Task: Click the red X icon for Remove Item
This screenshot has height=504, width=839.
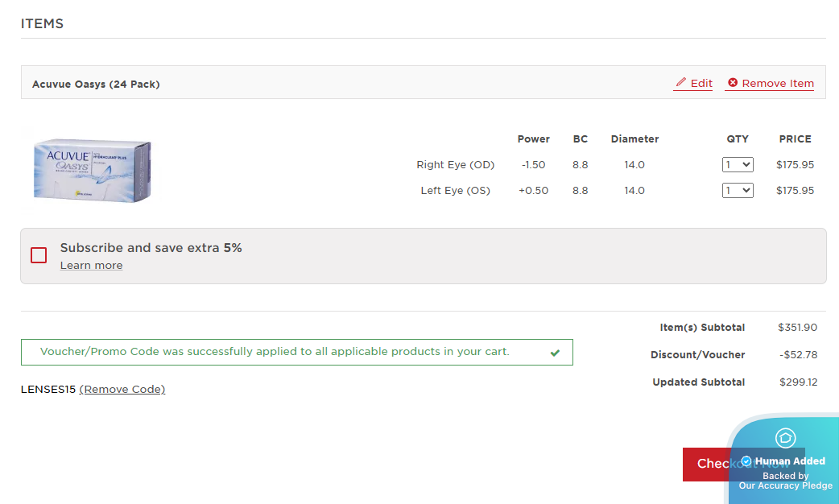Action: (733, 83)
